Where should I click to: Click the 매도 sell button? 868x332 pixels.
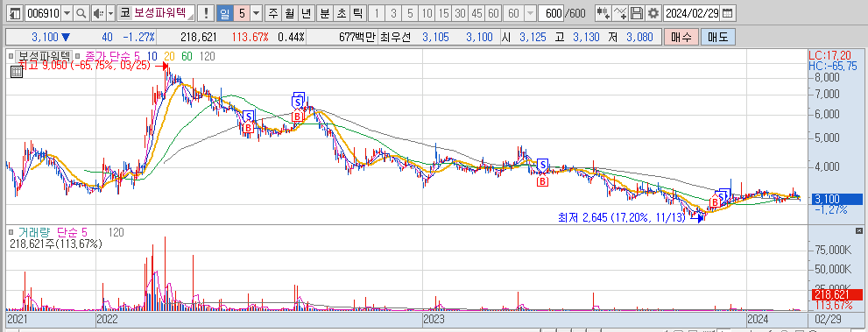pyautogui.click(x=718, y=37)
